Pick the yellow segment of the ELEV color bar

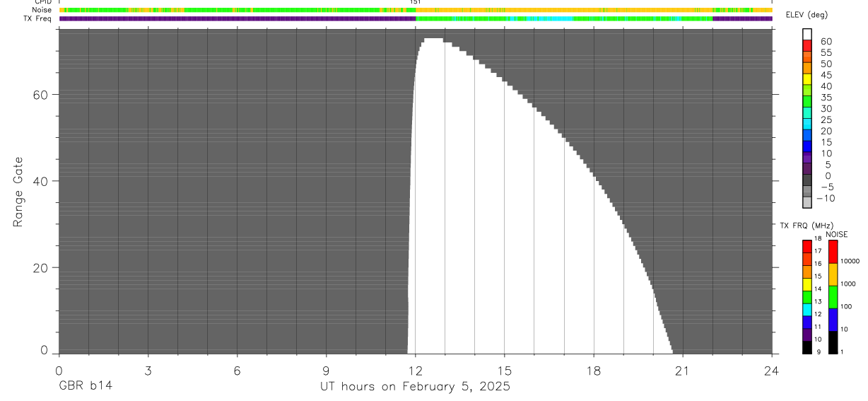(x=807, y=79)
